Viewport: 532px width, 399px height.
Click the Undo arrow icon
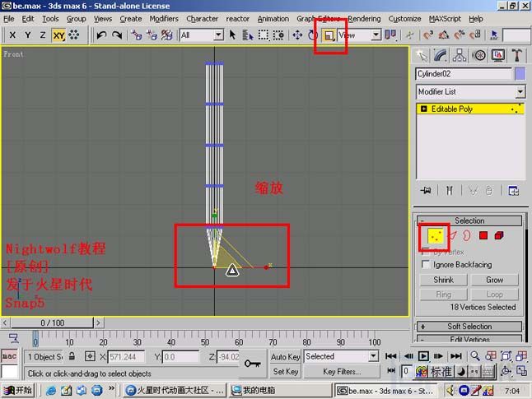[101, 35]
